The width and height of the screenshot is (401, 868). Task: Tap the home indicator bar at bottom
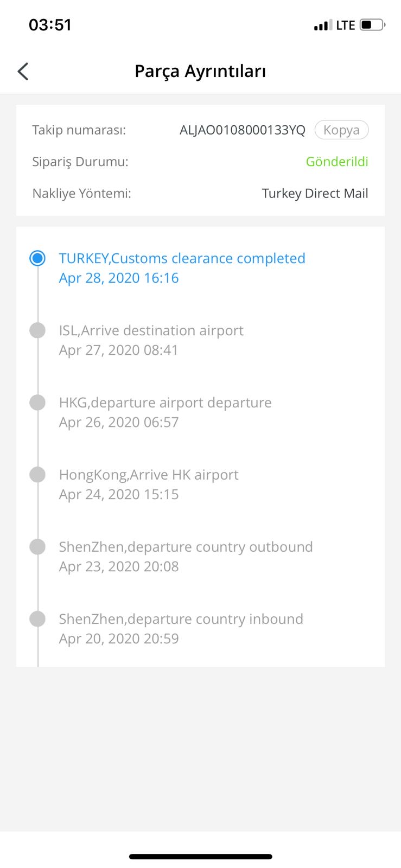pos(200,857)
